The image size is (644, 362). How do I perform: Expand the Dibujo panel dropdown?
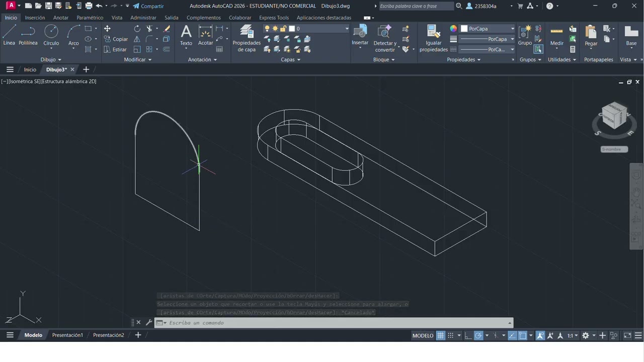[51, 59]
